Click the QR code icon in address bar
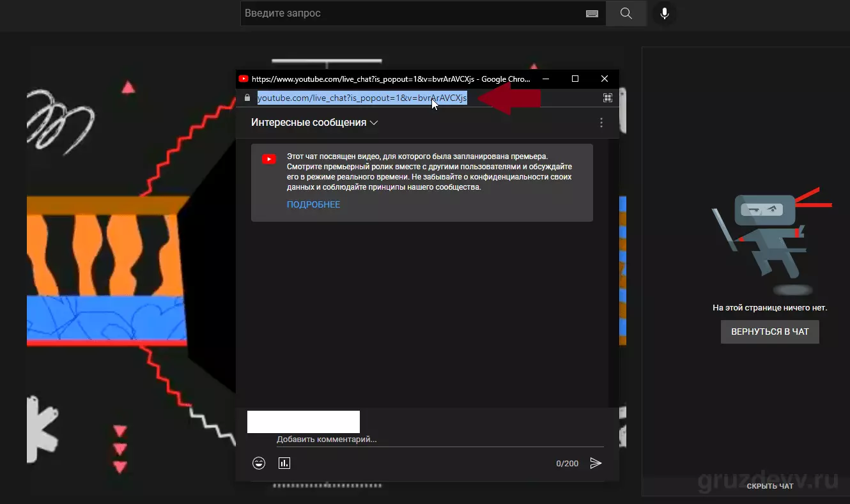Image resolution: width=850 pixels, height=504 pixels. (x=607, y=98)
